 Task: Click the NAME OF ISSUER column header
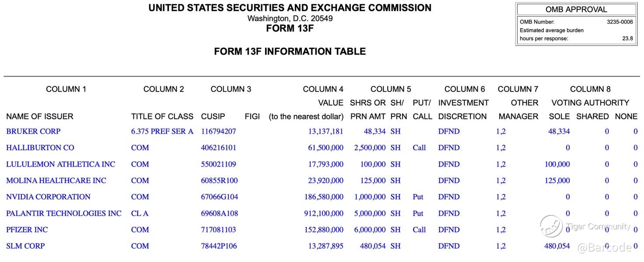click(x=40, y=117)
